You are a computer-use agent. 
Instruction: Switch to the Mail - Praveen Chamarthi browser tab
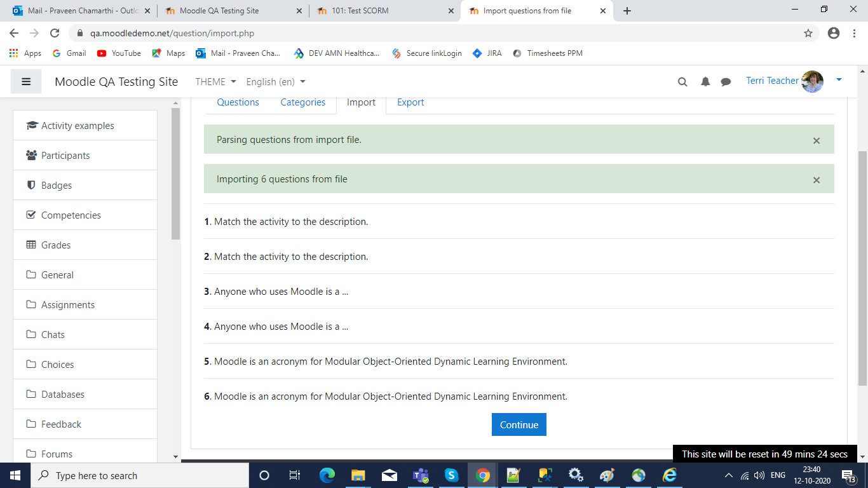click(x=82, y=11)
